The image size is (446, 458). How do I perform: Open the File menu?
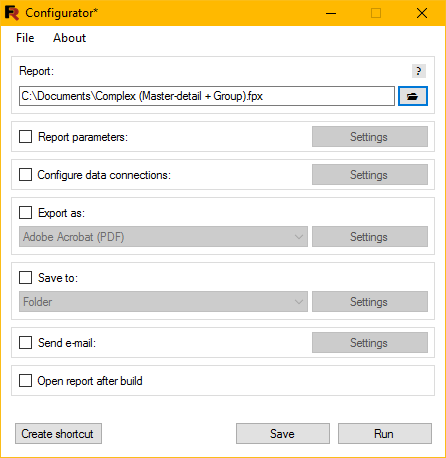(x=25, y=38)
